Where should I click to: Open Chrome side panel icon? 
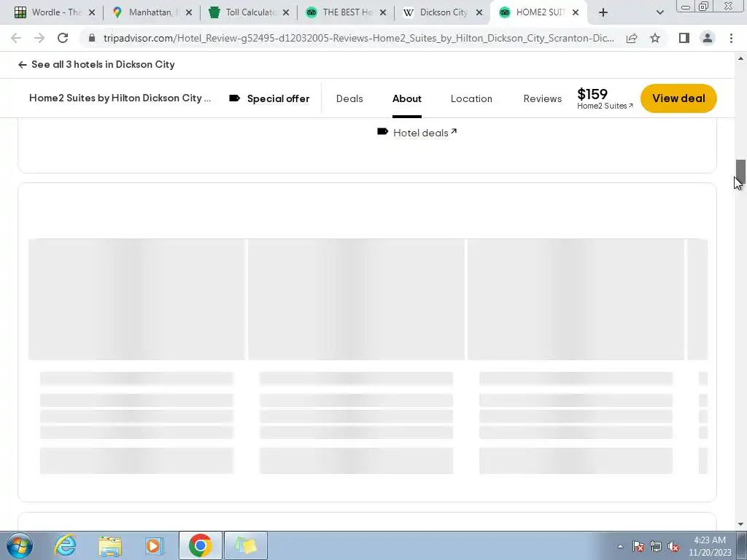[684, 38]
